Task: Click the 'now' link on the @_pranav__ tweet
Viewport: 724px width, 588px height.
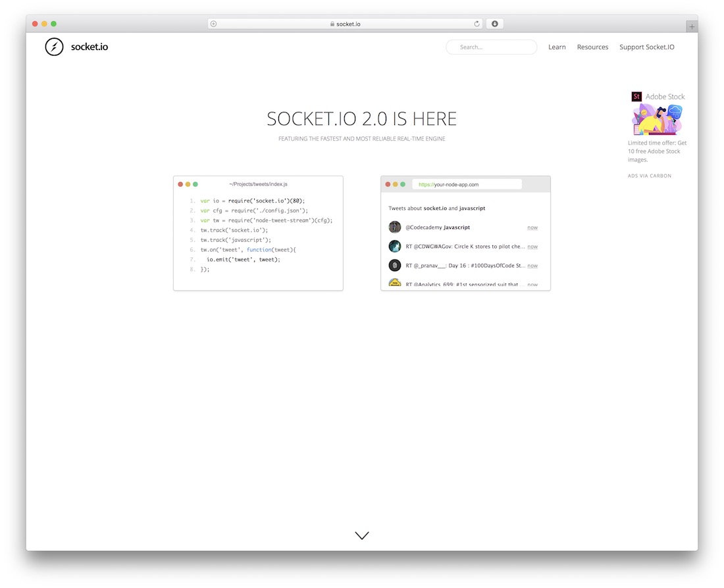Action: click(532, 265)
